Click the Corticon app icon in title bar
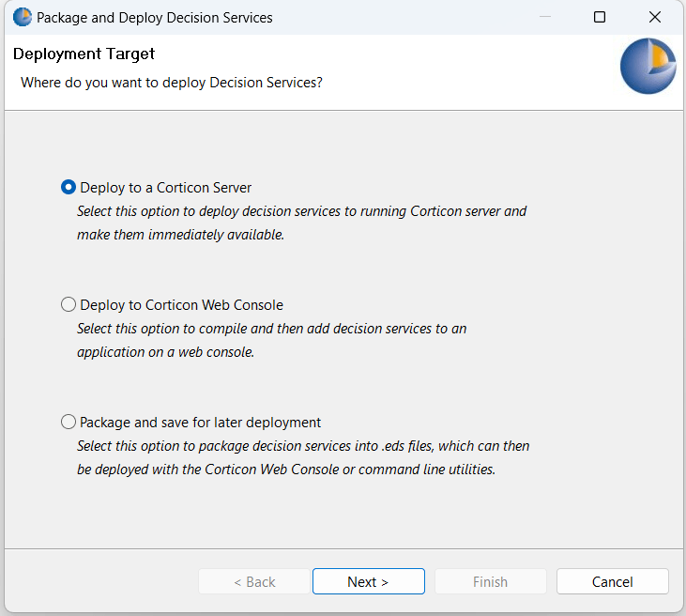The image size is (686, 616). coord(22,17)
